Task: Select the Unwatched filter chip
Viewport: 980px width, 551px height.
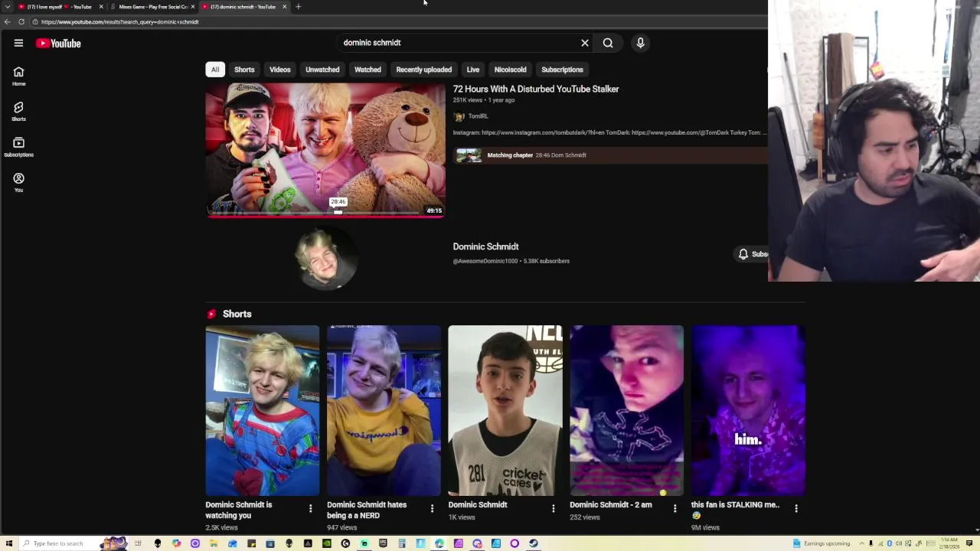Action: [322, 70]
